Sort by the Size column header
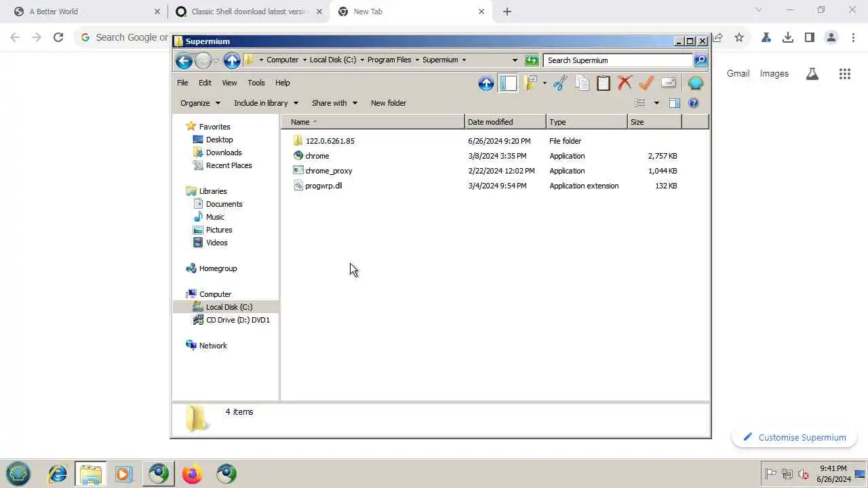Screen dimensions: 868x488 pos(654,122)
